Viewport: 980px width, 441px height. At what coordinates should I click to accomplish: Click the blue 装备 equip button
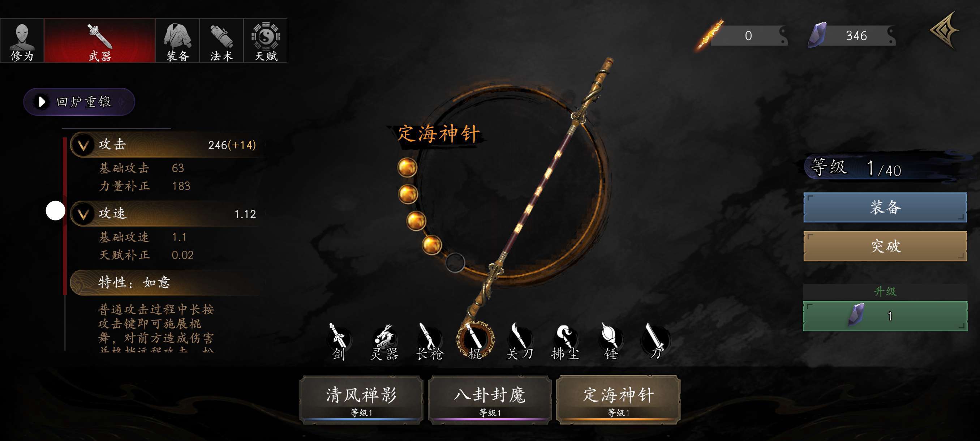pos(885,207)
